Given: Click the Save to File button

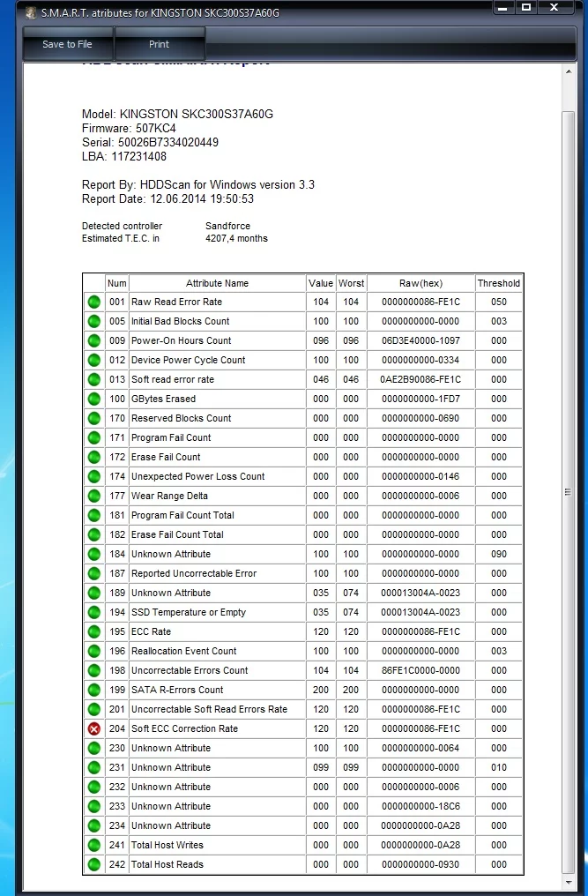Looking at the screenshot, I should (68, 44).
